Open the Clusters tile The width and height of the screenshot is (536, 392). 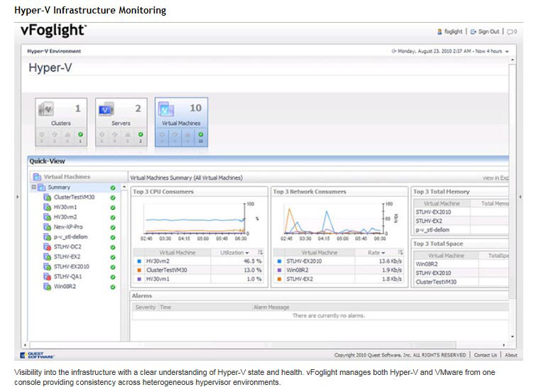pyautogui.click(x=61, y=122)
